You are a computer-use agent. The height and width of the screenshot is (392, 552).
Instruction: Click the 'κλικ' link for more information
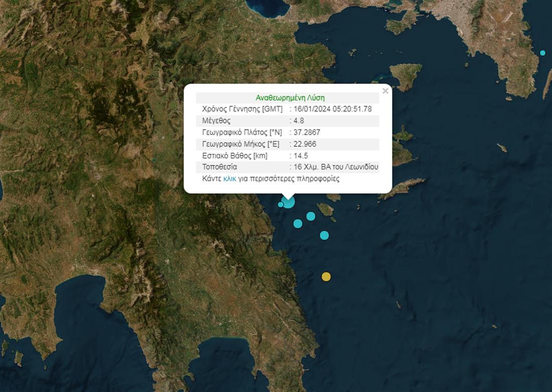[230, 179]
